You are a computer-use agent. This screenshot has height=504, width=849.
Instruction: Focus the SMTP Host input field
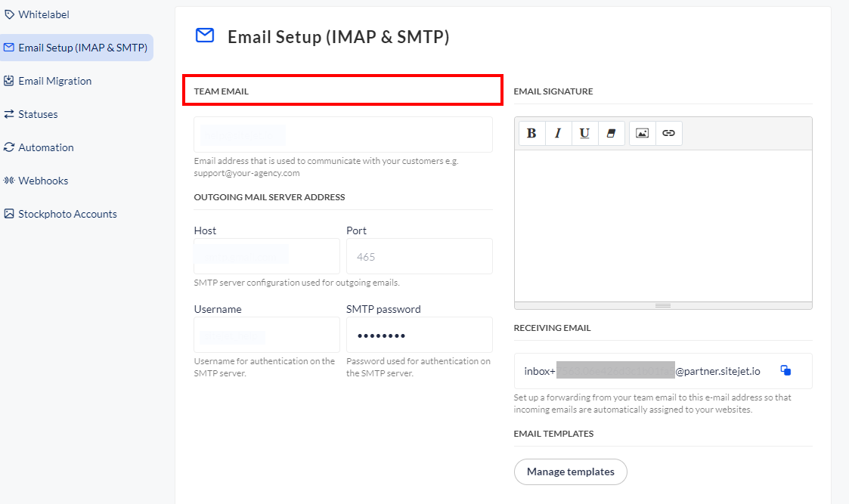pos(266,256)
